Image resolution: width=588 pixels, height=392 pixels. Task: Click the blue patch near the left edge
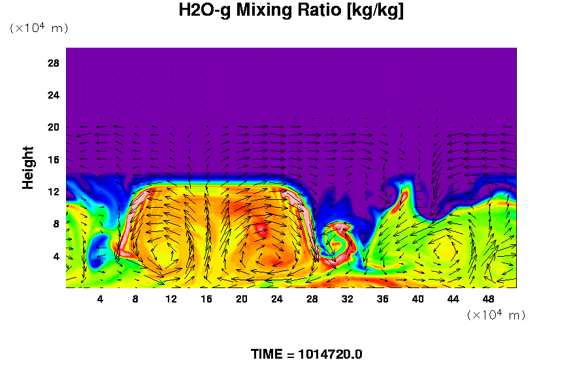coord(99,250)
